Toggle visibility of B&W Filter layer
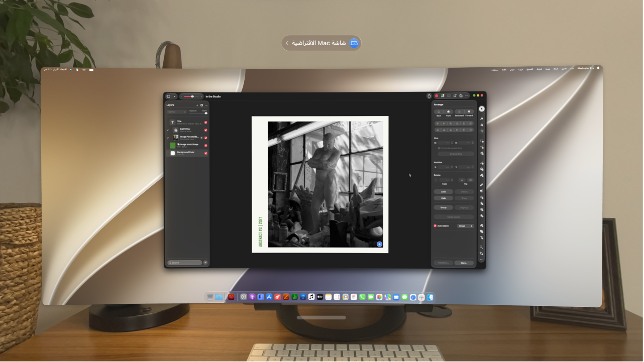The image size is (644, 362). 206,130
